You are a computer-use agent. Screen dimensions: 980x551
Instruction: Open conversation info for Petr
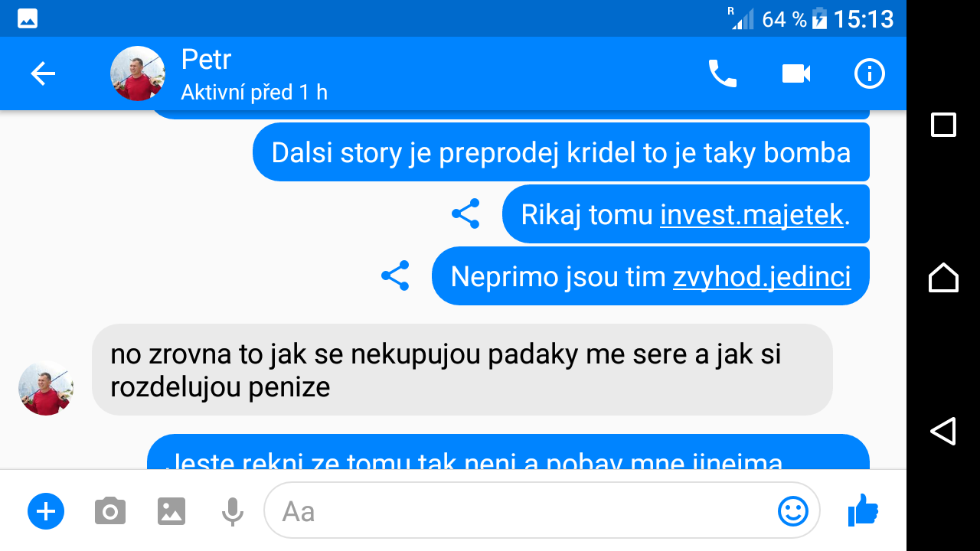[x=870, y=73]
